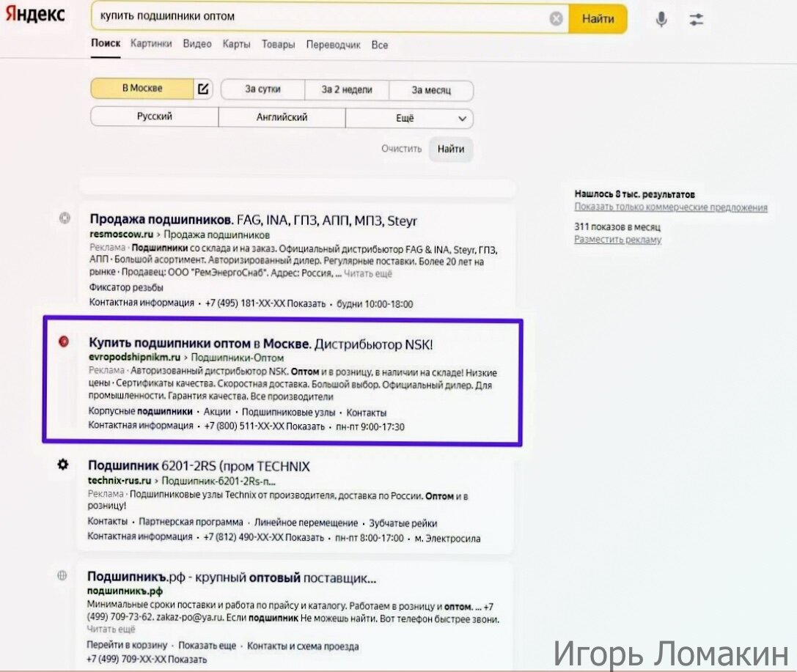Expand Читать ещё in Подшипникъ.рф snippet
Image resolution: width=797 pixels, height=672 pixels.
tap(111, 629)
